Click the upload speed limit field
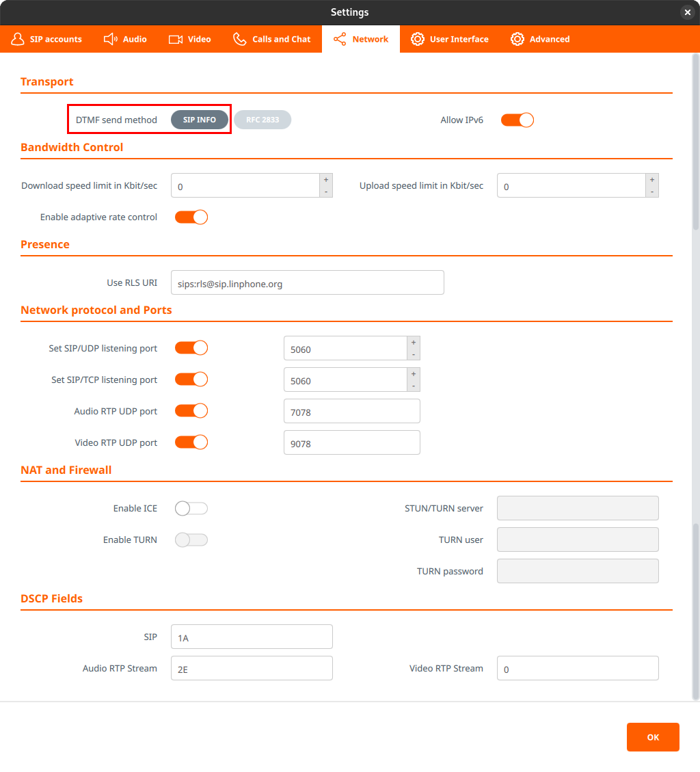Screen dimensions: 700x772 coord(571,185)
